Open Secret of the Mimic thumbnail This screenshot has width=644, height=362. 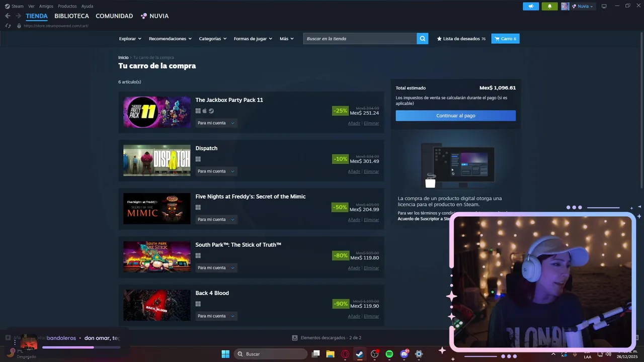(x=157, y=209)
